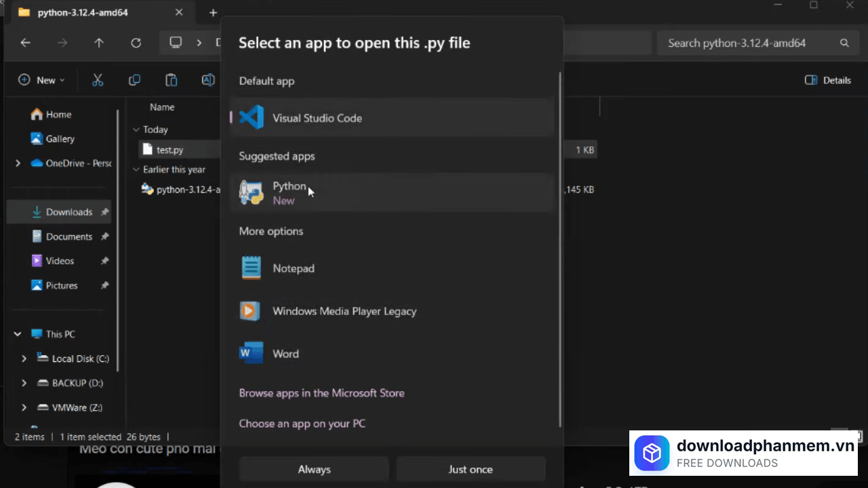Click the address bar chevron after PC icon
This screenshot has width=868, height=488.
pyautogui.click(x=199, y=43)
